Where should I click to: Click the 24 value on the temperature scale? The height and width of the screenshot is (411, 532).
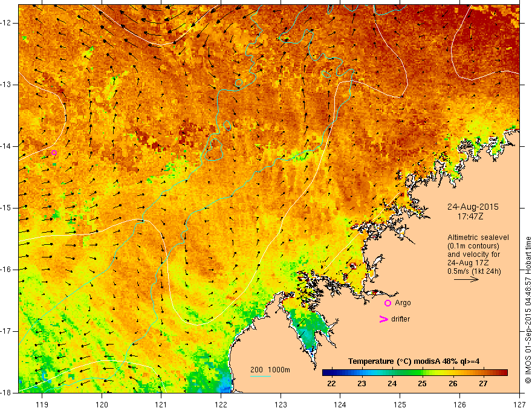(x=392, y=384)
